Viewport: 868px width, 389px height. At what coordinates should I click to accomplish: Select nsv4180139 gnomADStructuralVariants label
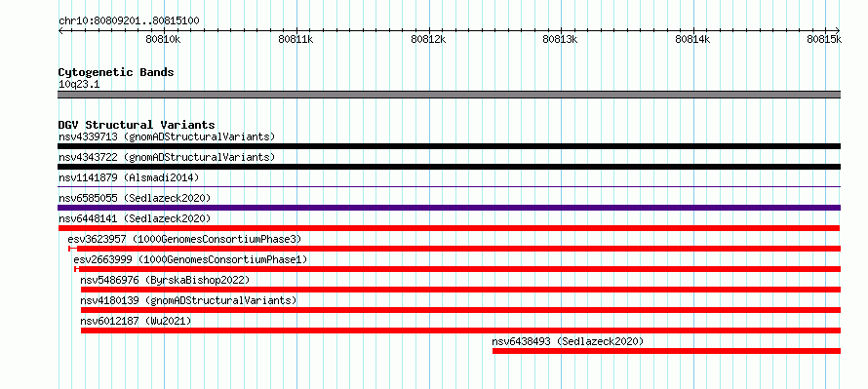(x=188, y=300)
